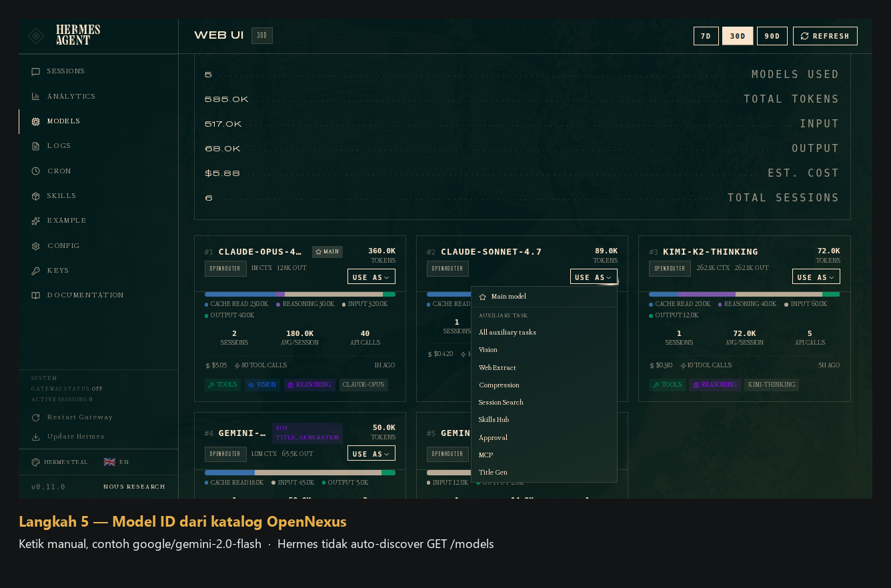891x588 pixels.
Task: Open the Sessions page icon in sidebar
Action: (x=35, y=71)
